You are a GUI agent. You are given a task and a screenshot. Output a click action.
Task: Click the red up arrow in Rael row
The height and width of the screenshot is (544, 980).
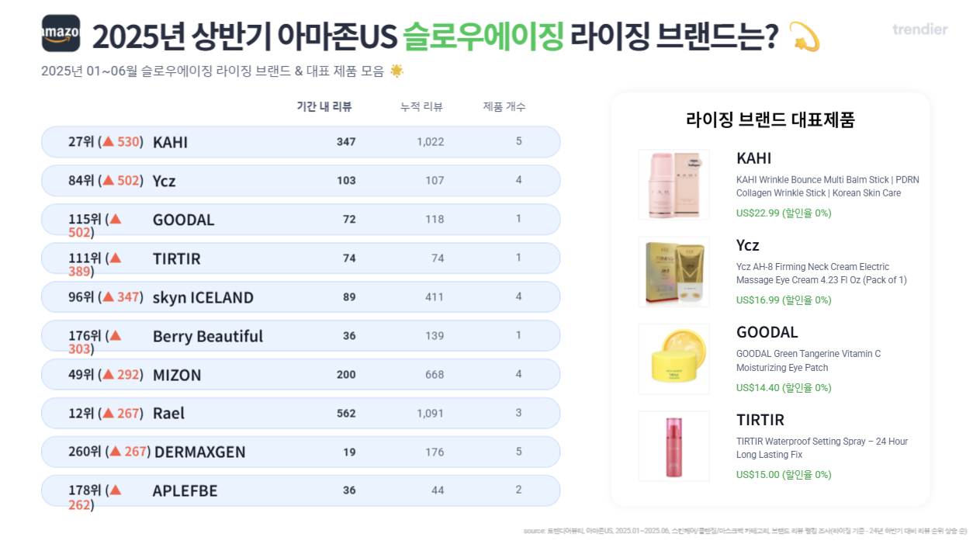pos(109,414)
